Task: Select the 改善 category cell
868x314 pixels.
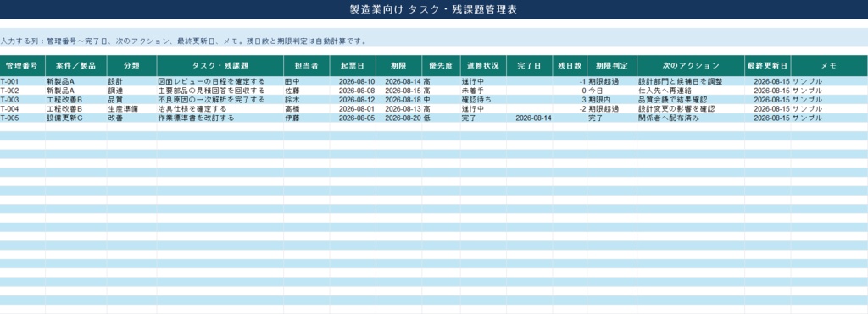Action: click(x=131, y=118)
